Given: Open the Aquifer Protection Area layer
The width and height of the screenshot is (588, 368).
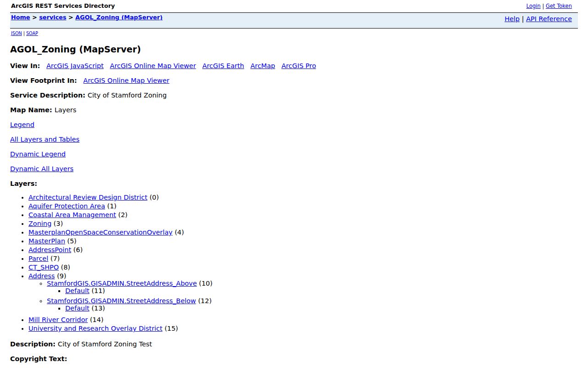Looking at the screenshot, I should click(67, 206).
